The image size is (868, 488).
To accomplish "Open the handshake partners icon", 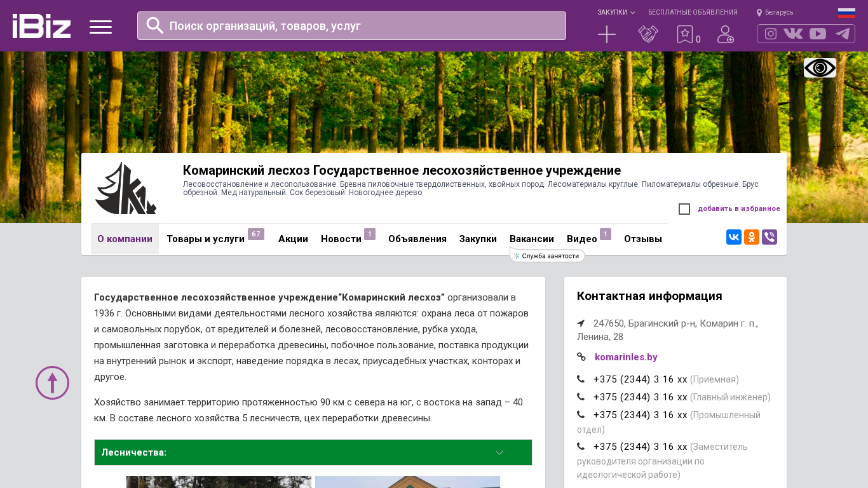I will (648, 34).
